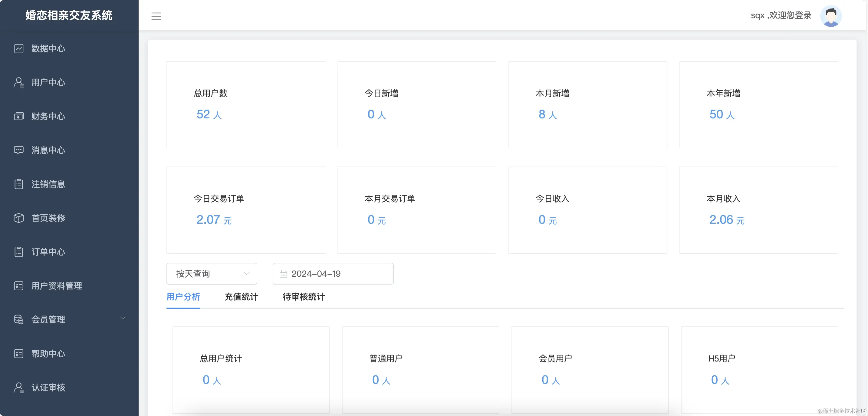Select the 认证审核 verification icon
This screenshot has width=868, height=416.
18,388
